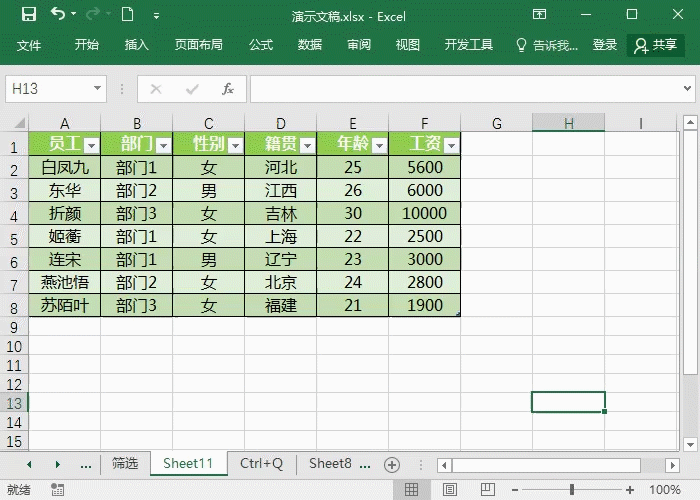
Task: Switch to Page Break Preview icon
Action: point(487,489)
